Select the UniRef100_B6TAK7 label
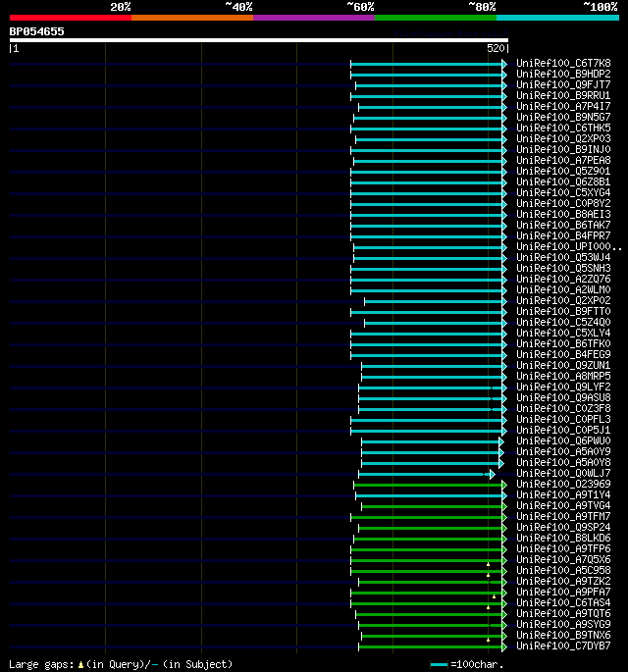This screenshot has height=672, width=628. pos(563,225)
